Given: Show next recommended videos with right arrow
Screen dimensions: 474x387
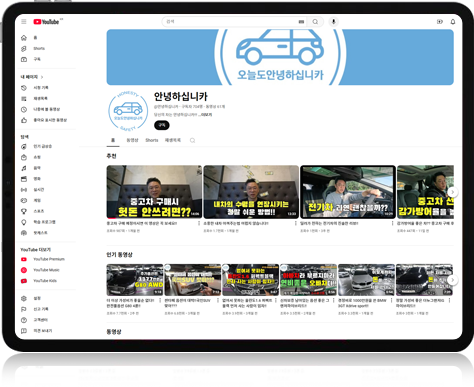Looking at the screenshot, I should pos(452,192).
